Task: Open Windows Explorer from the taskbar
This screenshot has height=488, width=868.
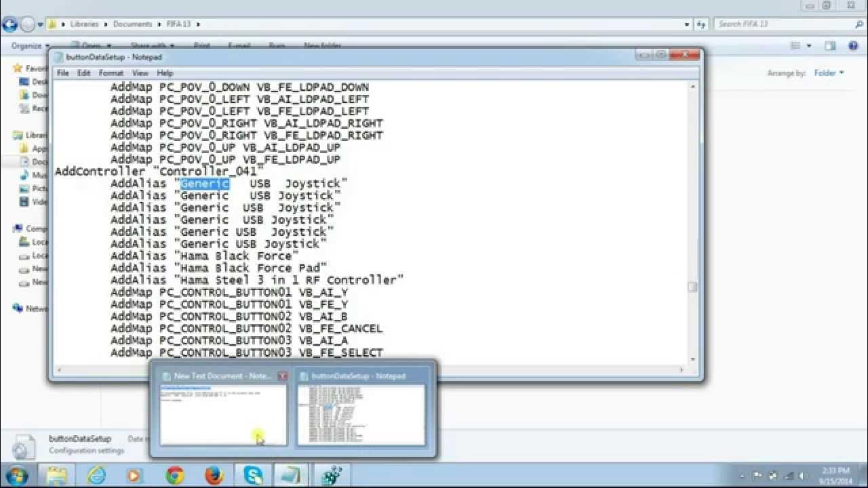Action: [x=58, y=476]
